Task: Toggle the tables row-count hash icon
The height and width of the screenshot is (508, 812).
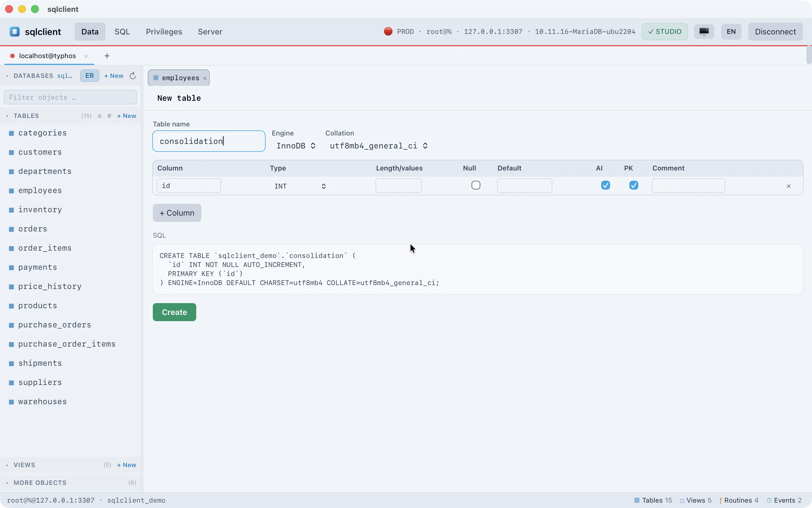Action: coord(109,116)
